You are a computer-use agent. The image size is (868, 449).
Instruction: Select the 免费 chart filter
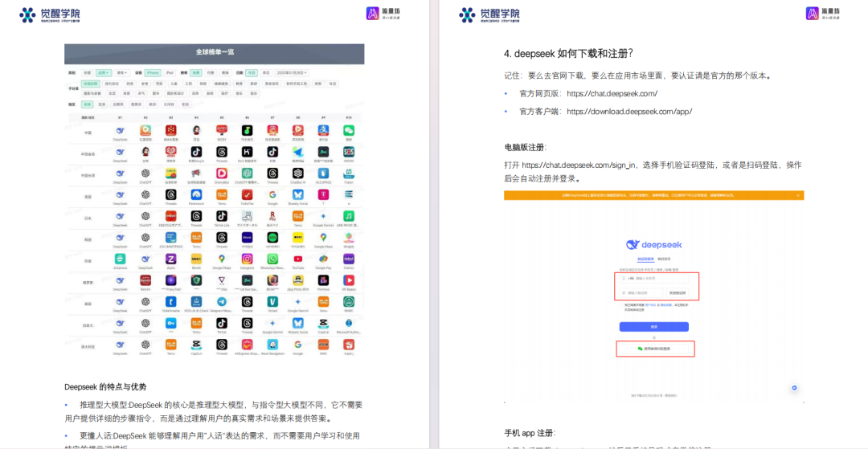[x=196, y=73]
